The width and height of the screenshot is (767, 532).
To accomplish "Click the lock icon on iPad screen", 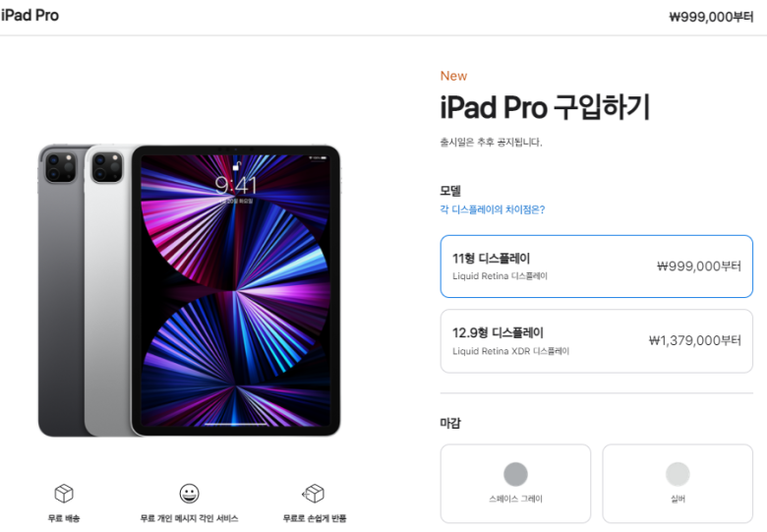I will pyautogui.click(x=236, y=166).
